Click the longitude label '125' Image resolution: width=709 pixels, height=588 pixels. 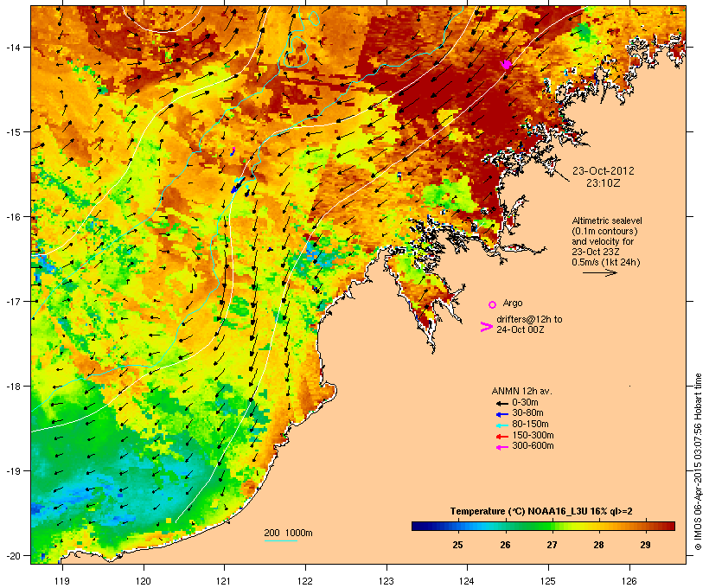click(x=548, y=581)
